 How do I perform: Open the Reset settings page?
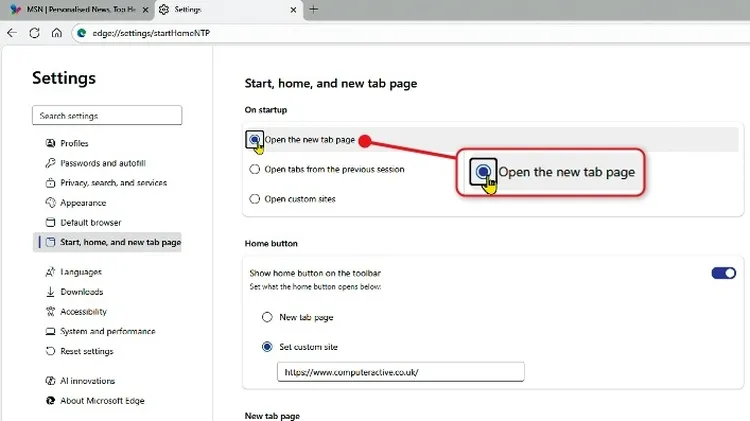point(86,351)
